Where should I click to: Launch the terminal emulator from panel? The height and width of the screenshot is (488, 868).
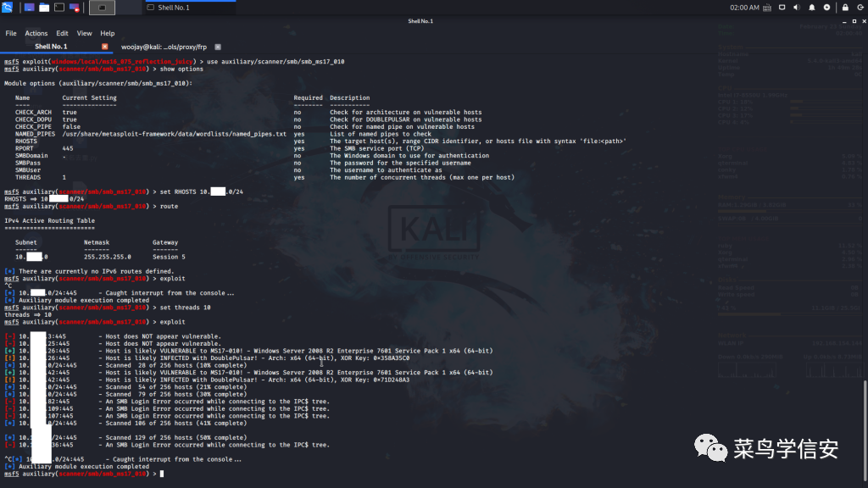(58, 7)
